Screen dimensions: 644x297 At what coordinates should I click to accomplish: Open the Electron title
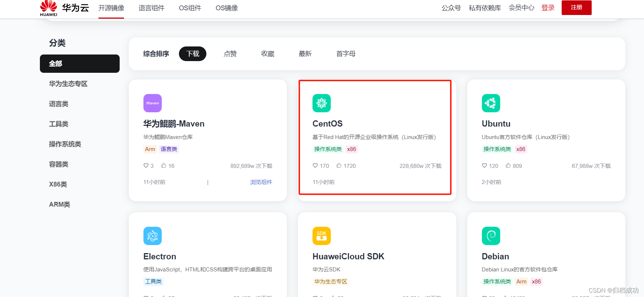coord(160,256)
